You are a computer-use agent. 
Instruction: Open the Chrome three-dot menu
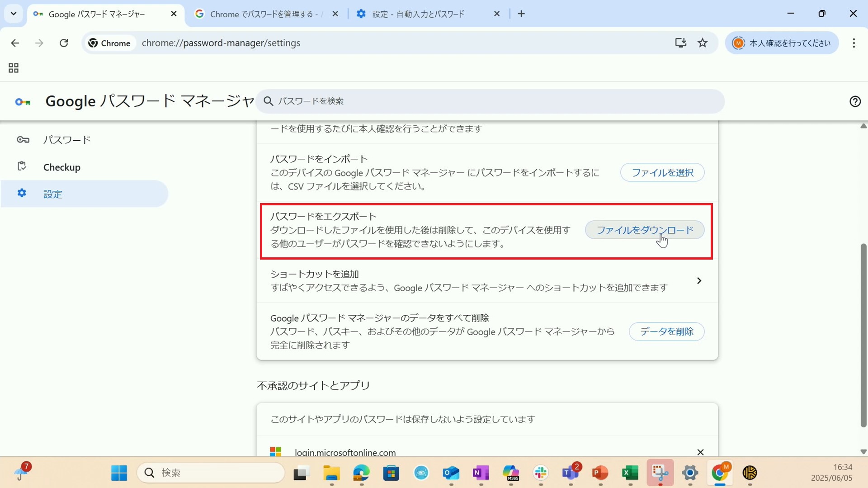(x=854, y=43)
